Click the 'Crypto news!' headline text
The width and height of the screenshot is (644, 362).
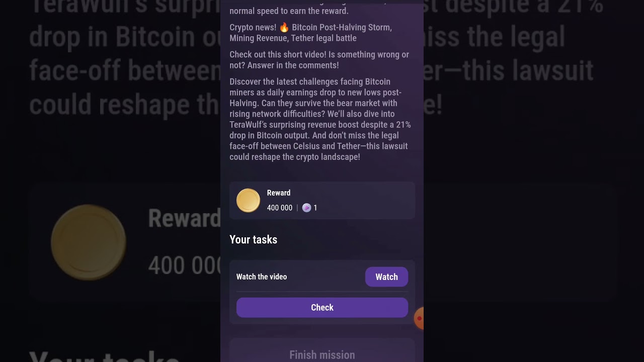(x=253, y=27)
